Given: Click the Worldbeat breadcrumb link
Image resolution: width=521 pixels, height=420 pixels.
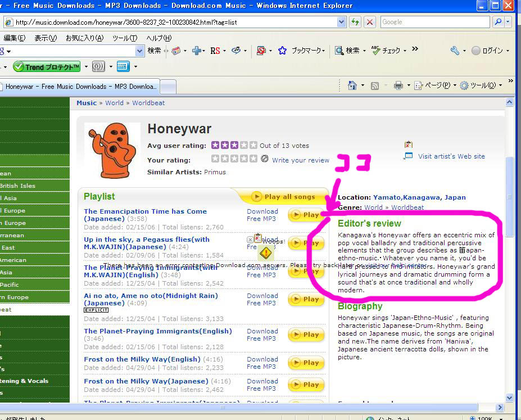Looking at the screenshot, I should point(148,103).
